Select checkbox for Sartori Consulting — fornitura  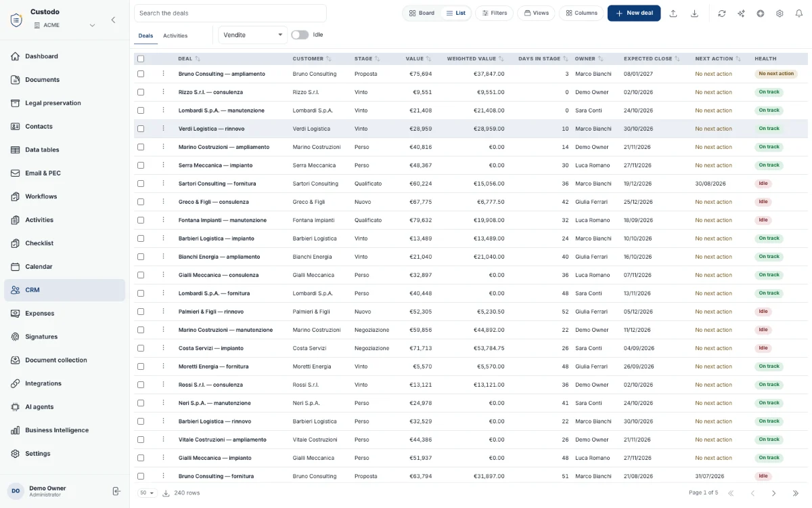[x=141, y=184]
